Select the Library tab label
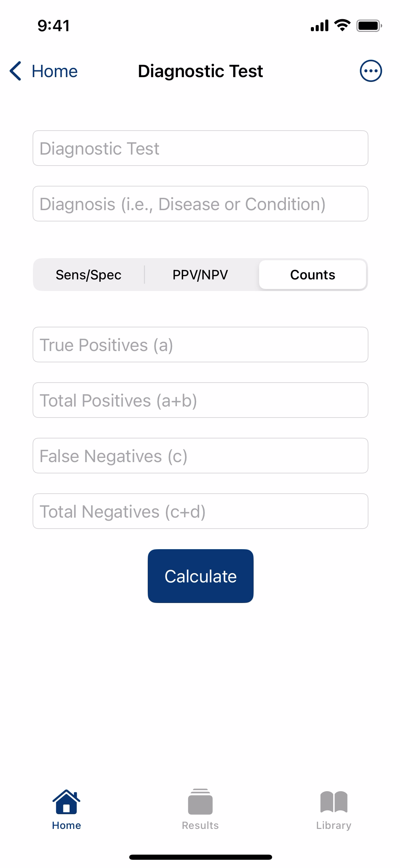The image size is (401, 868). (334, 825)
